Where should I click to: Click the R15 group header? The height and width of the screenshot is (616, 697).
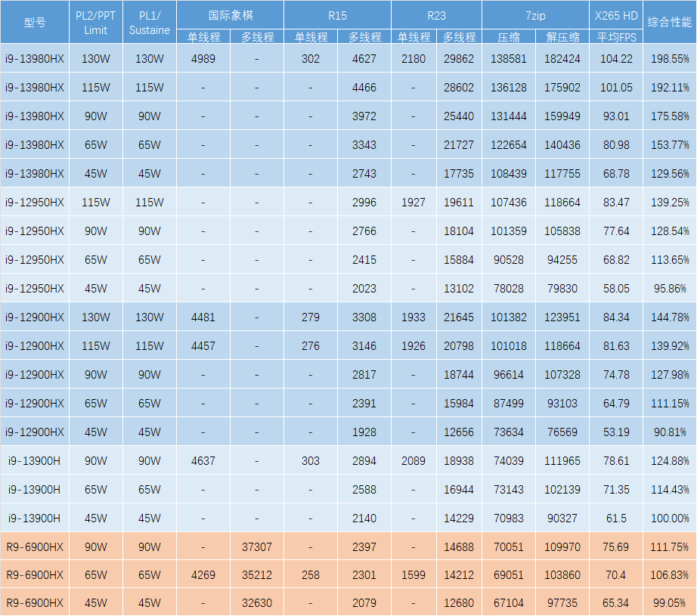[337, 14]
